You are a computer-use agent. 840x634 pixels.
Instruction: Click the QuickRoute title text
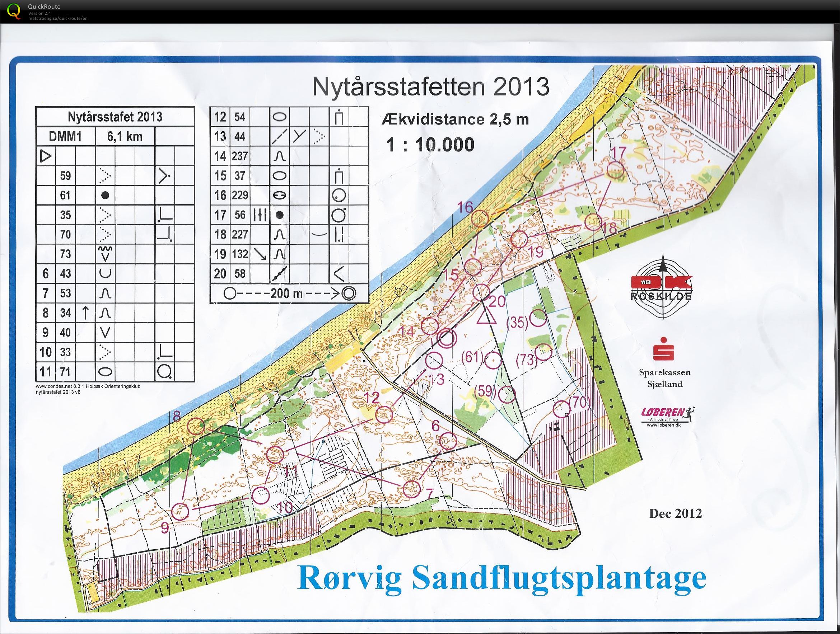pyautogui.click(x=44, y=6)
